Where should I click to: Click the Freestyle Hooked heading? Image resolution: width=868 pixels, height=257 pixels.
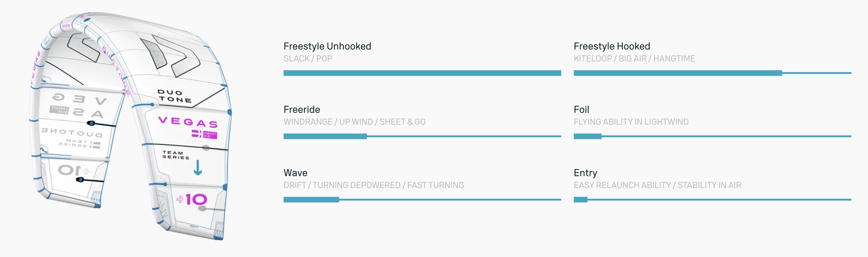[x=612, y=46]
